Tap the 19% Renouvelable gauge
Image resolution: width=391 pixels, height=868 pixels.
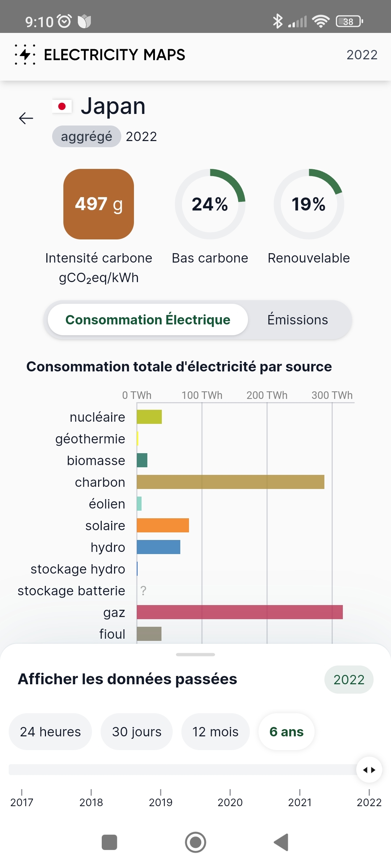(x=309, y=204)
